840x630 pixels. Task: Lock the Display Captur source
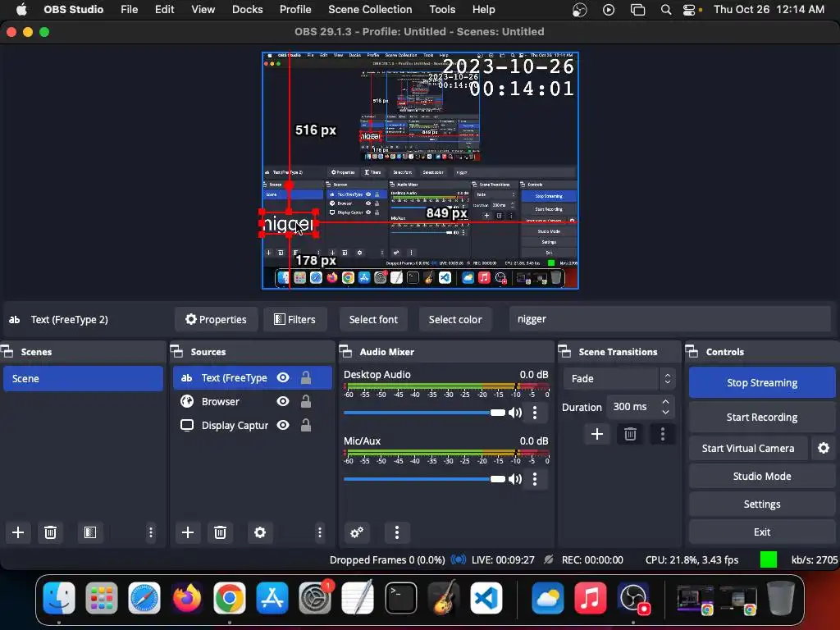(x=306, y=425)
